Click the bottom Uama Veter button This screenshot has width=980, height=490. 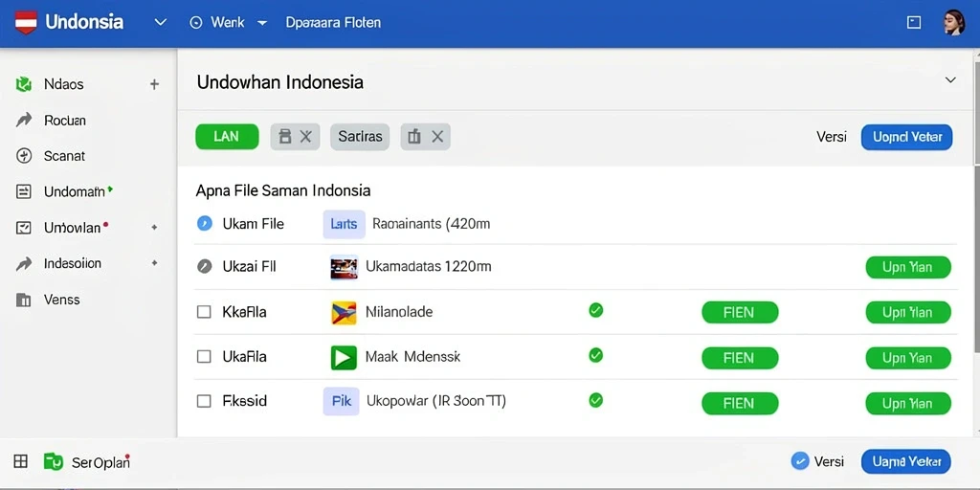coord(906,461)
